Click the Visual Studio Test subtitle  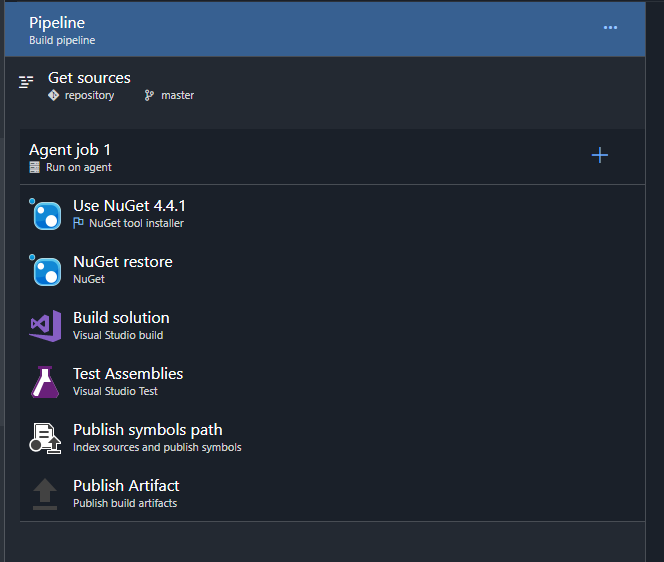(115, 391)
